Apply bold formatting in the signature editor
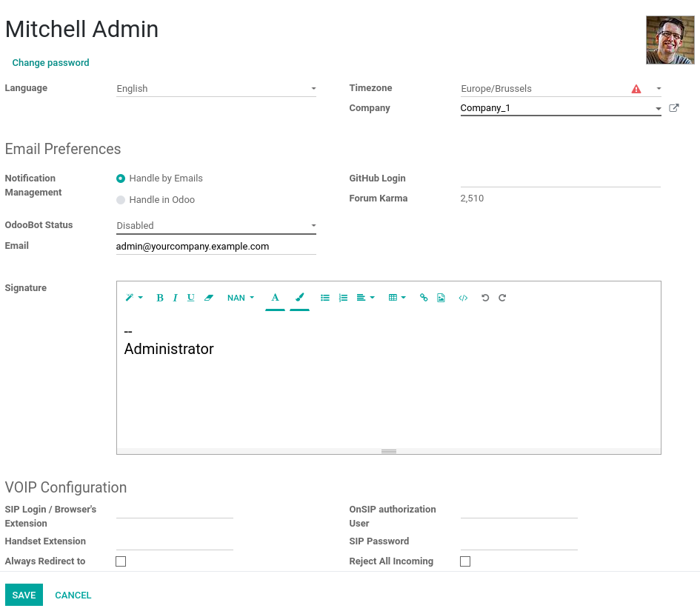700x614 pixels. (159, 297)
